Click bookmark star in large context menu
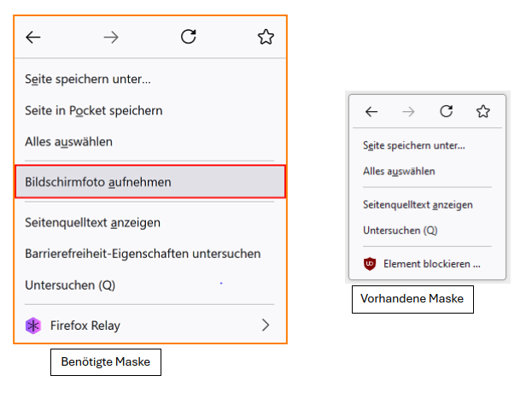 (266, 37)
